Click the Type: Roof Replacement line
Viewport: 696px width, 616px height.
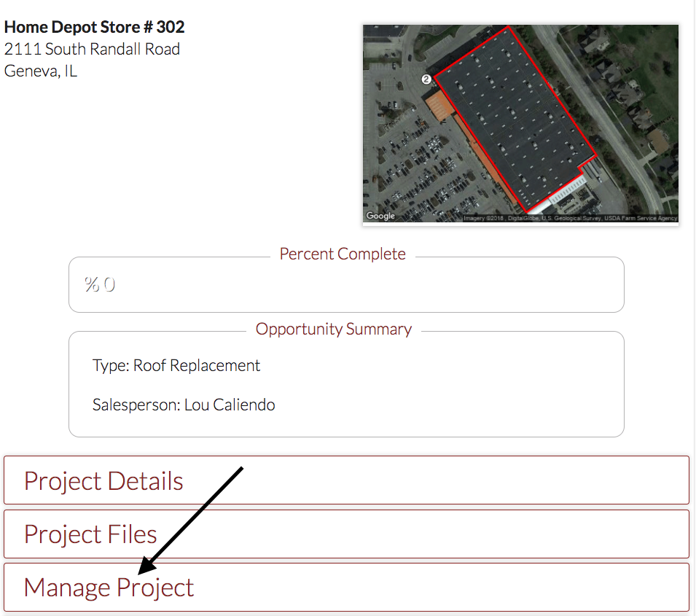[x=176, y=365]
